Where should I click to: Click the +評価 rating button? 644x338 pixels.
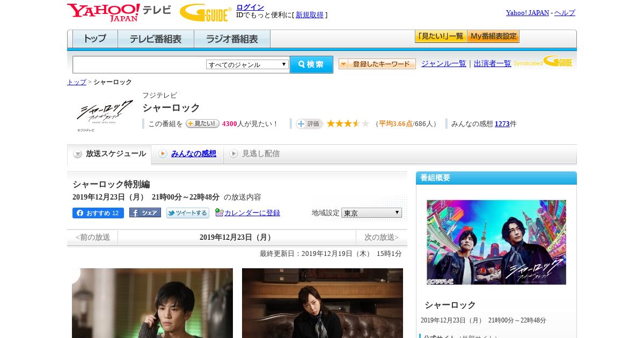pos(309,123)
